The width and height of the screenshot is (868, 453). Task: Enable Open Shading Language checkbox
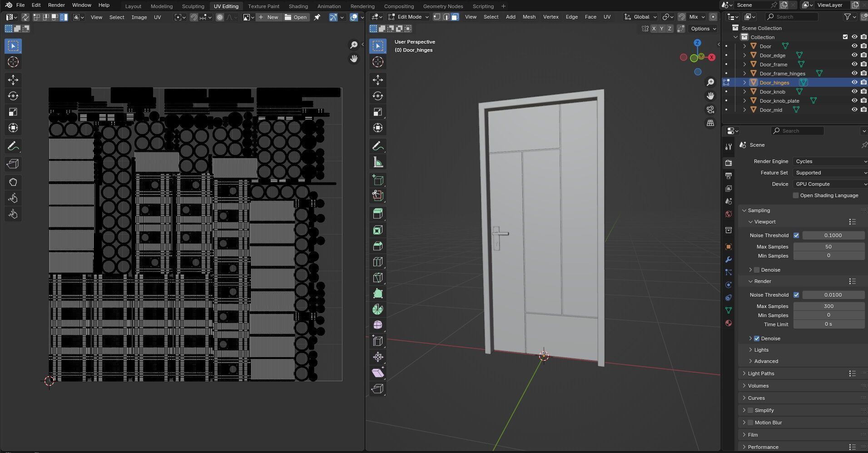795,195
